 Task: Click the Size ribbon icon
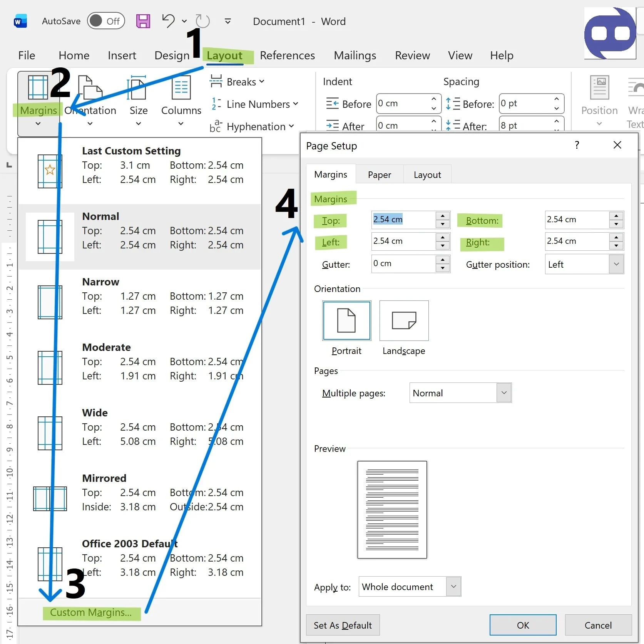pyautogui.click(x=136, y=87)
